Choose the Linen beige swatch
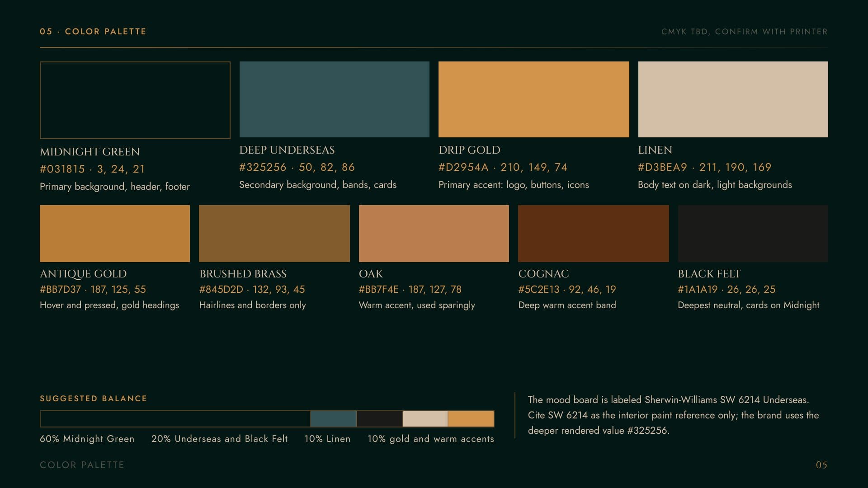Image resolution: width=868 pixels, height=488 pixels. click(x=733, y=99)
